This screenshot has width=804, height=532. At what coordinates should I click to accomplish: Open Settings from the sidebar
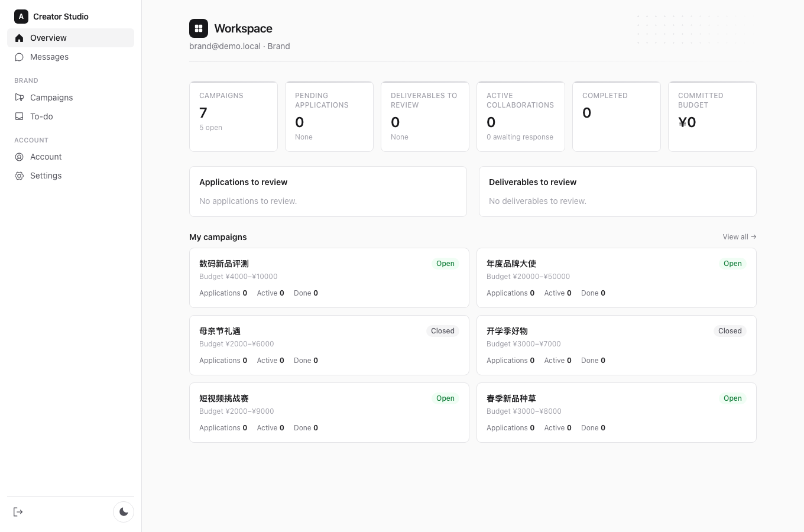click(x=70, y=176)
